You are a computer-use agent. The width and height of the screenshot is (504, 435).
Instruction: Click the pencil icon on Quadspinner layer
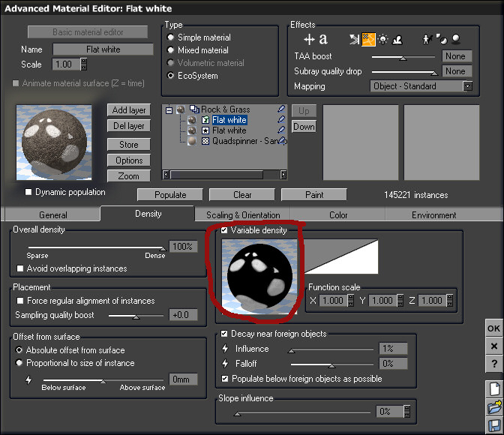coord(282,140)
